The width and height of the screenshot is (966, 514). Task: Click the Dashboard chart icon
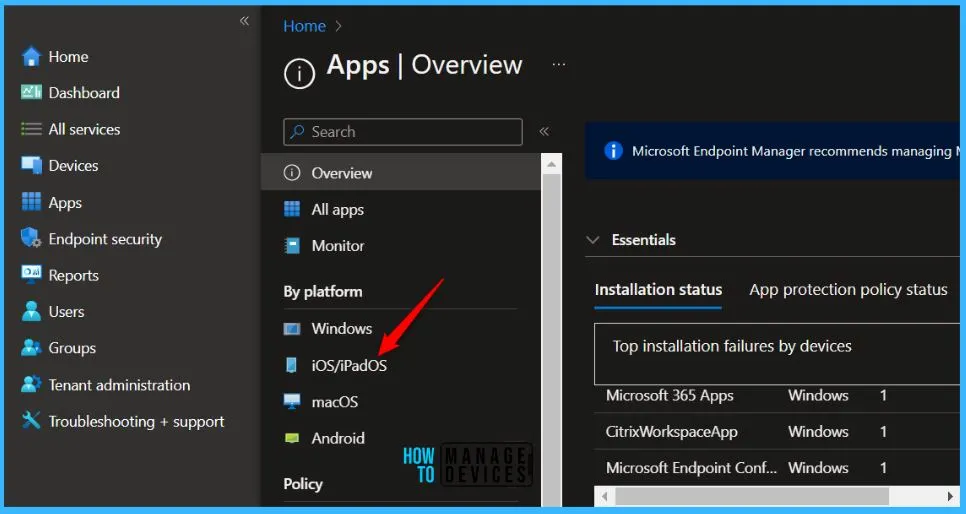point(31,92)
